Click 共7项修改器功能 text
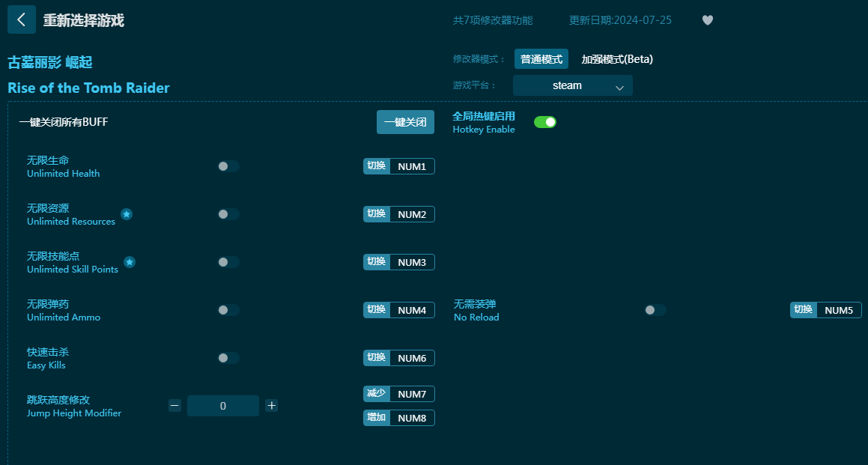Image resolution: width=868 pixels, height=465 pixels. click(493, 20)
